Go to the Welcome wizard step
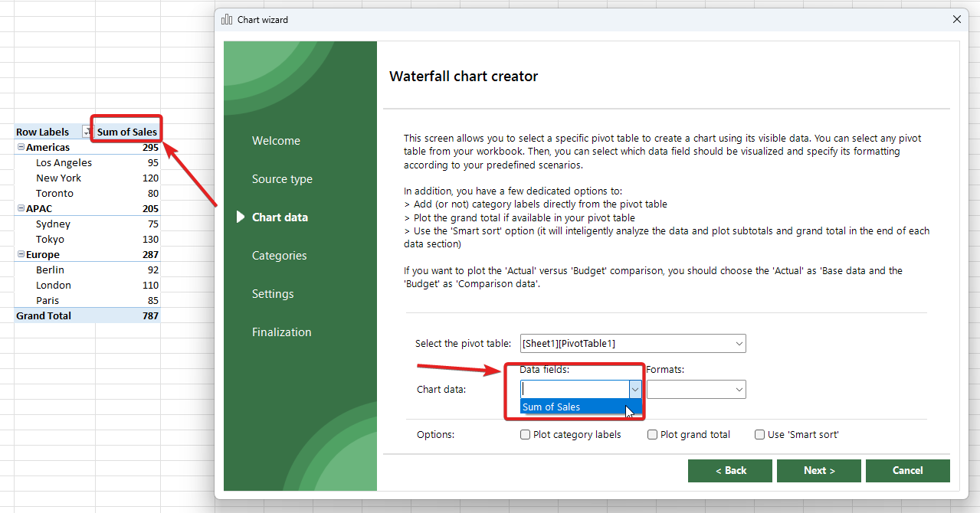 point(276,141)
